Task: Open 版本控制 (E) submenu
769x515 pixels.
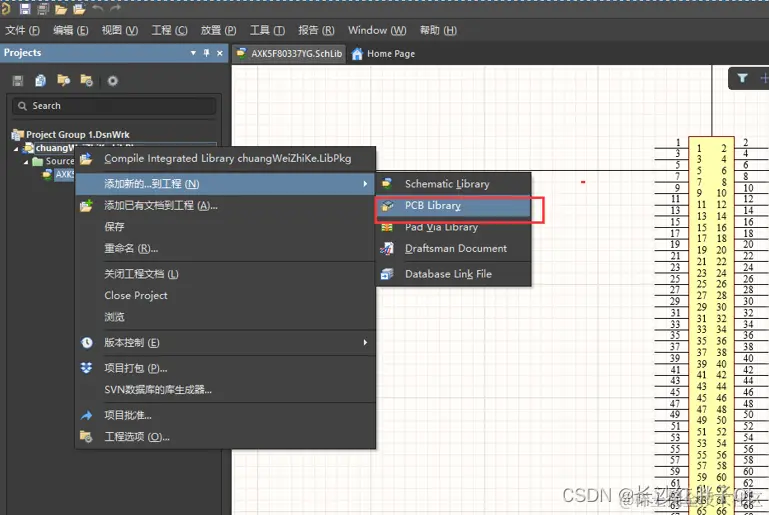Action: (x=225, y=342)
